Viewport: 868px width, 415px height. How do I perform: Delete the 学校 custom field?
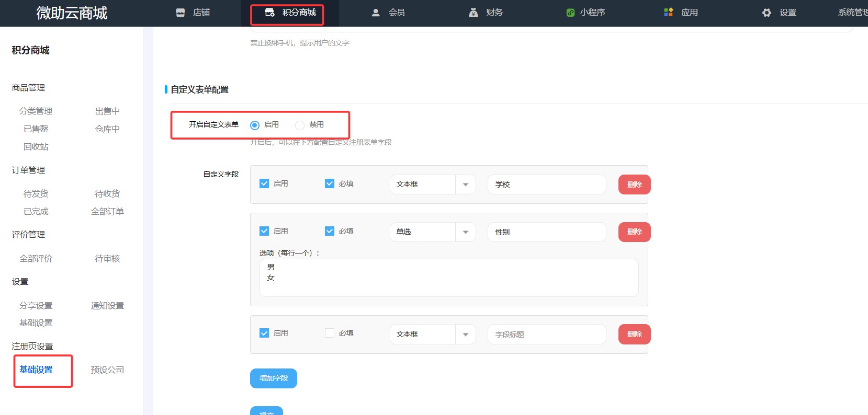tap(635, 185)
